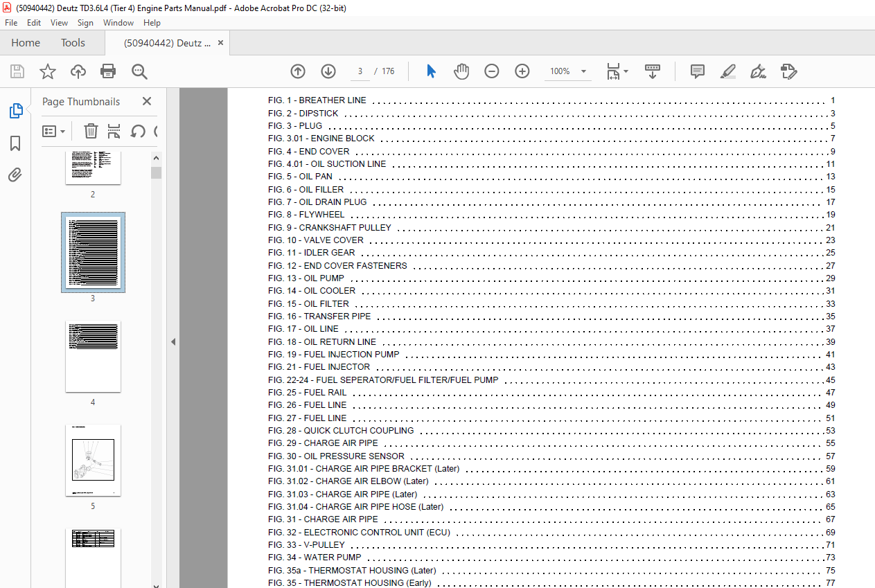The width and height of the screenshot is (875, 588).
Task: Go to previous page using up arrow
Action: point(298,71)
